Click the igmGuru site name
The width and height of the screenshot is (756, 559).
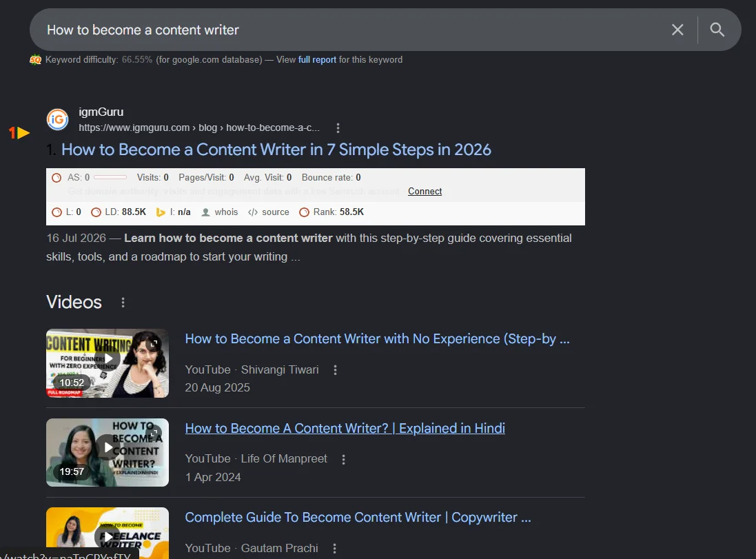(x=101, y=112)
